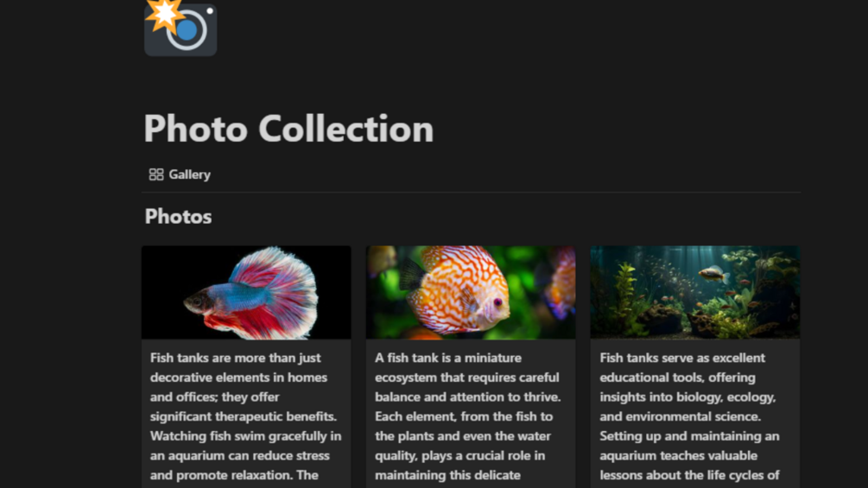
Task: Click the blue lens of the camera icon
Action: tap(187, 30)
